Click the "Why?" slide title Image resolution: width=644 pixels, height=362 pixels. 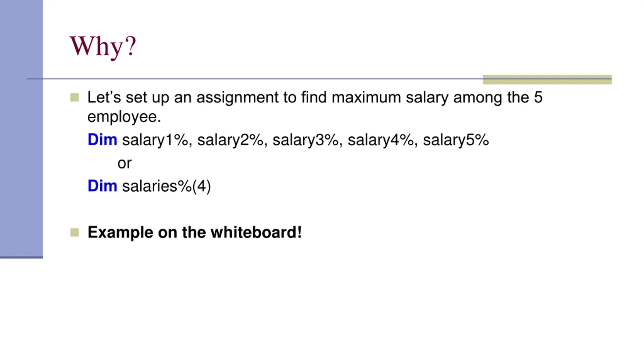(103, 47)
